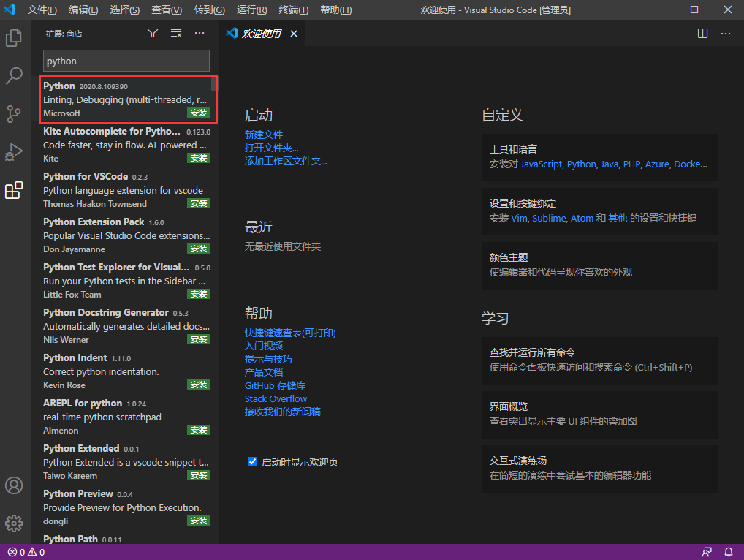The width and height of the screenshot is (744, 560).
Task: Install the Microsoft Python extension
Action: click(x=198, y=113)
